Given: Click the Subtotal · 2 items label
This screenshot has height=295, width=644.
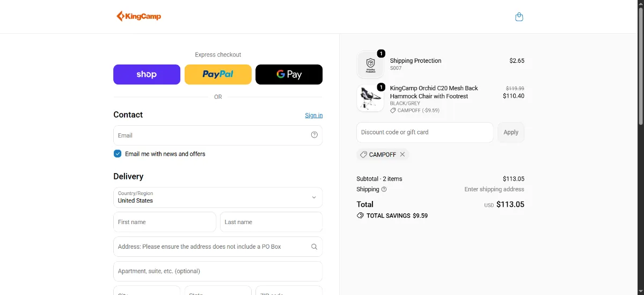Looking at the screenshot, I should 379,179.
